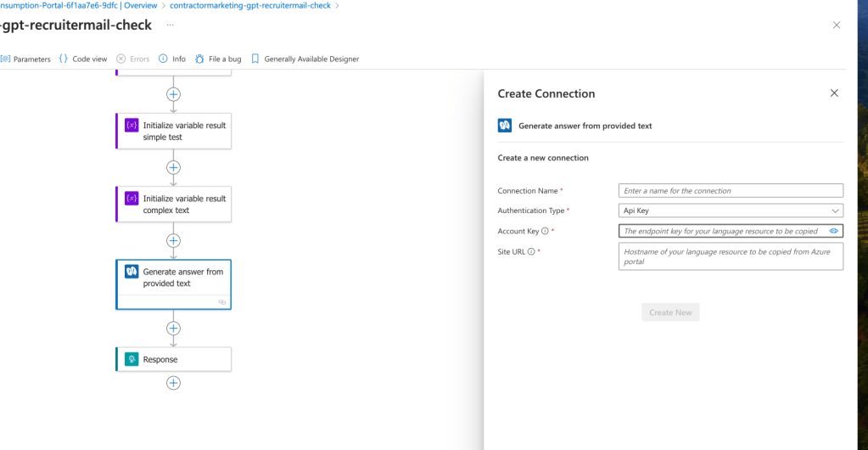Focus the Connection Name field
The width and height of the screenshot is (868, 450).
(731, 191)
